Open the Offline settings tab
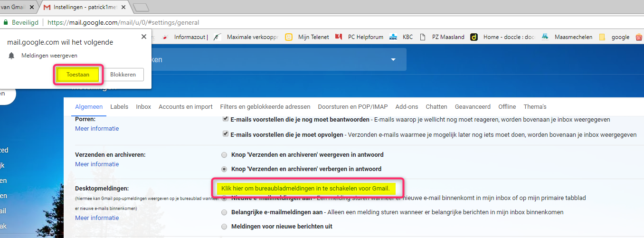Image resolution: width=644 pixels, height=238 pixels. [x=507, y=106]
